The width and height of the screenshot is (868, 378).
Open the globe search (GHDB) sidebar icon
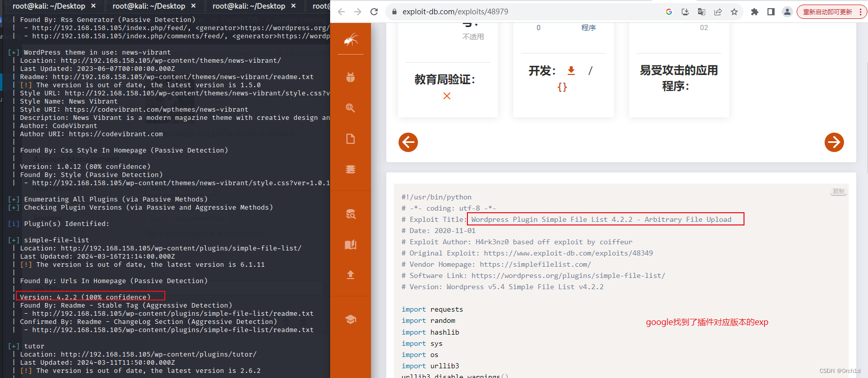point(351,108)
